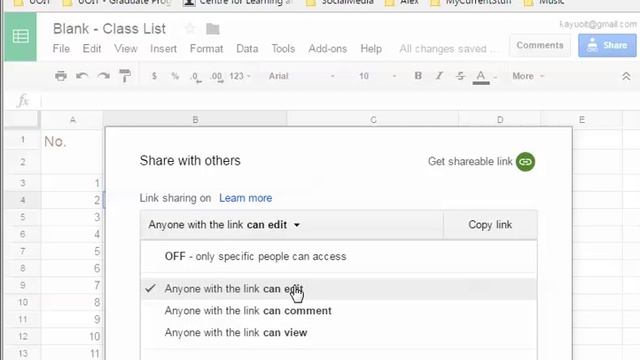Open the Arial font dropdown
Image resolution: width=640 pixels, height=360 pixels.
[x=302, y=76]
